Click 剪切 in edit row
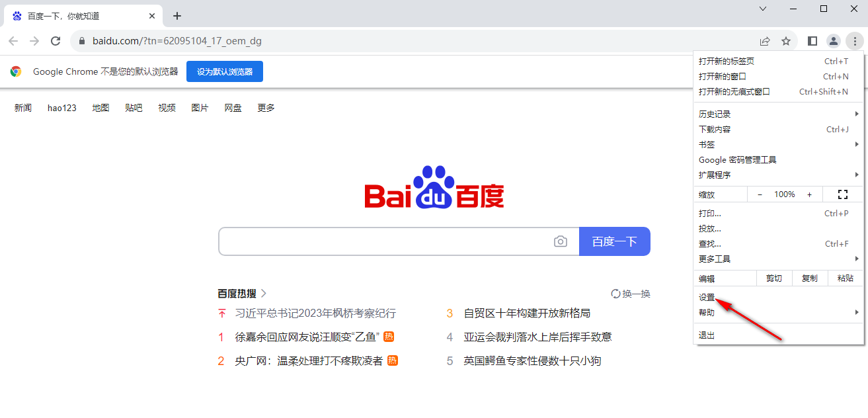This screenshot has height=418, width=868. [x=774, y=278]
